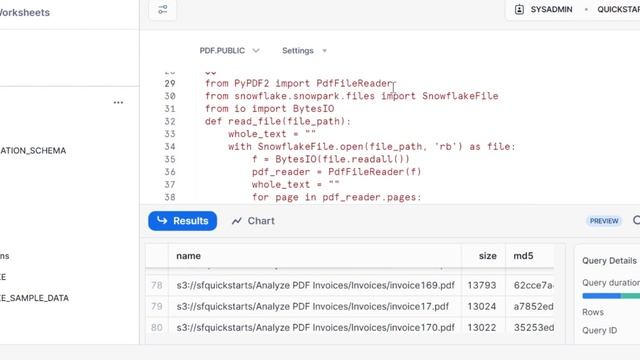Place cursor on line 29 PdfFileReader import

pyautogui.click(x=298, y=83)
